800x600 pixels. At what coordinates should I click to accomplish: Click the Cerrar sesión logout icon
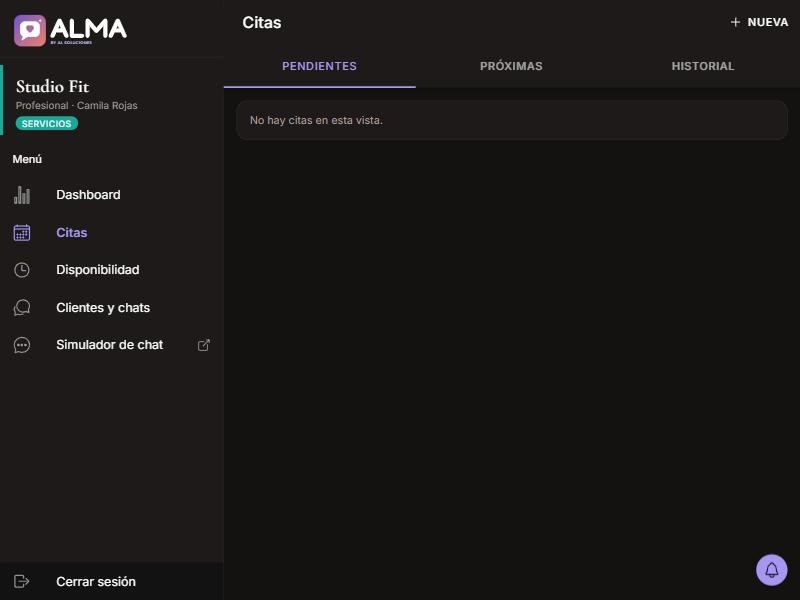click(21, 581)
